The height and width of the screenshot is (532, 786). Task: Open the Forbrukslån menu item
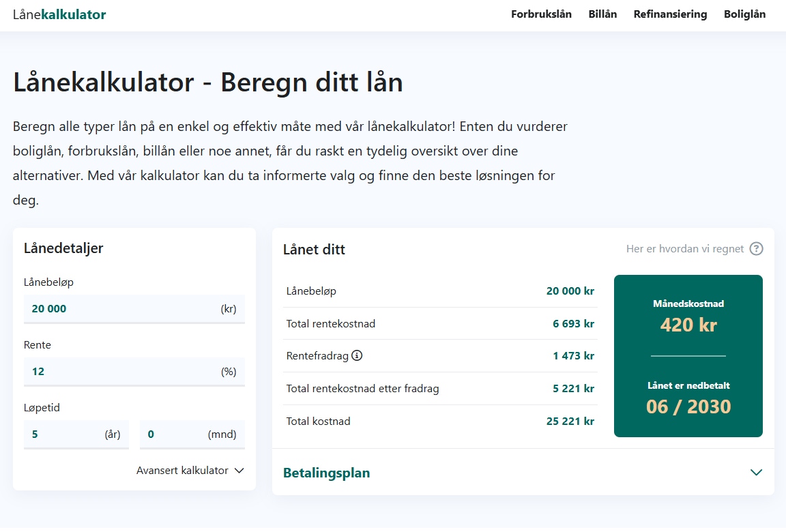(542, 14)
